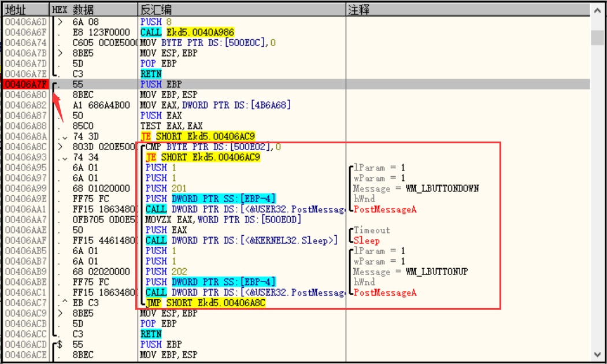Select CALL PostMessage at address 00406AA1

click(246, 210)
